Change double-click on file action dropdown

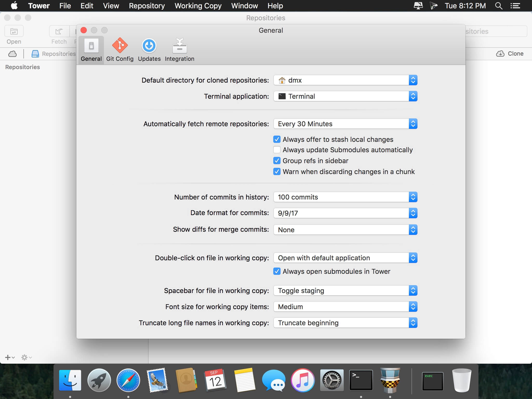click(345, 258)
